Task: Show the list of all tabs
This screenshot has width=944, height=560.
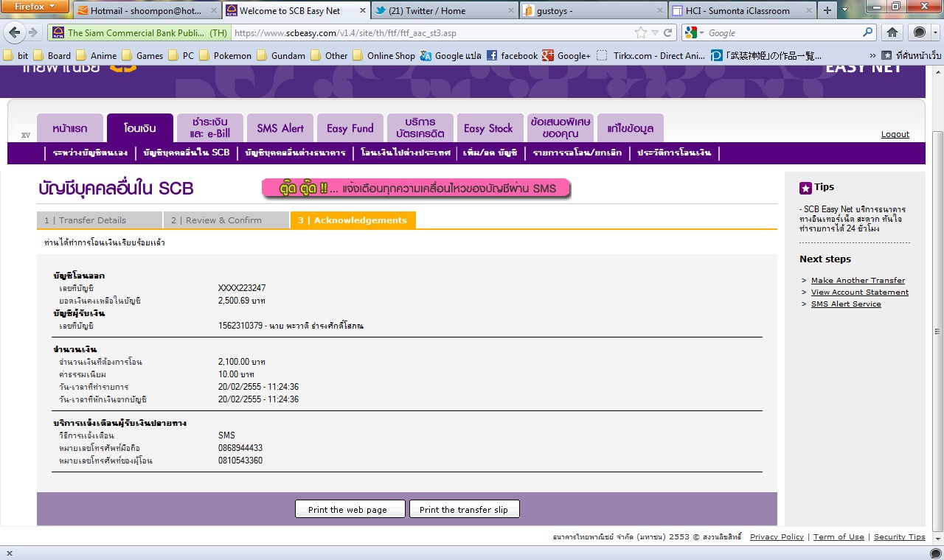Action: (845, 10)
